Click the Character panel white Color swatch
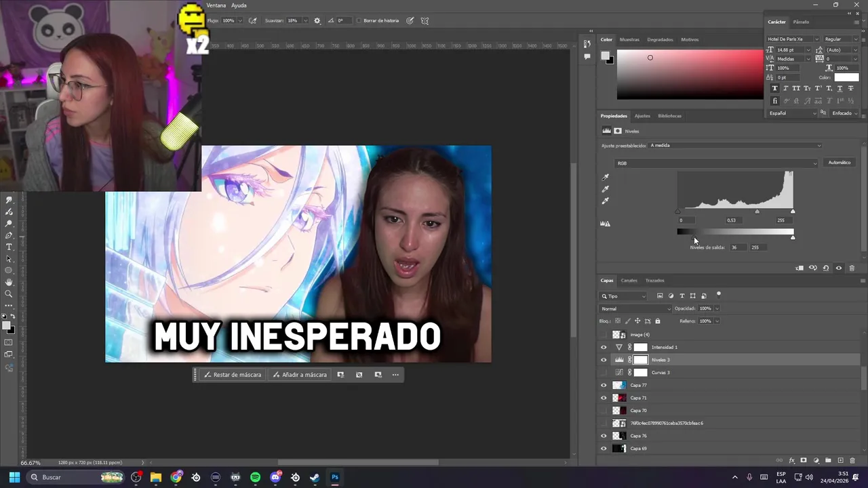The image size is (868, 488). point(846,77)
